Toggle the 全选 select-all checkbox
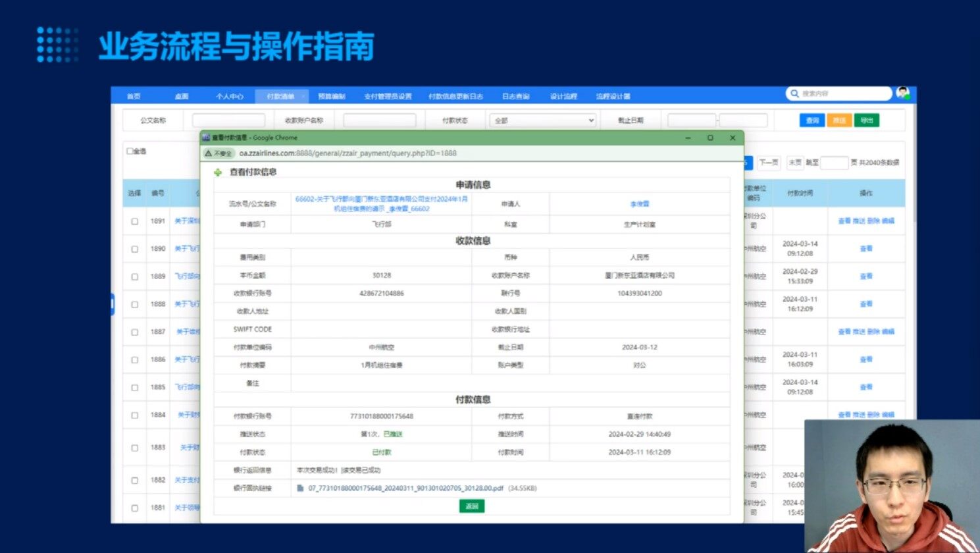 [x=130, y=151]
